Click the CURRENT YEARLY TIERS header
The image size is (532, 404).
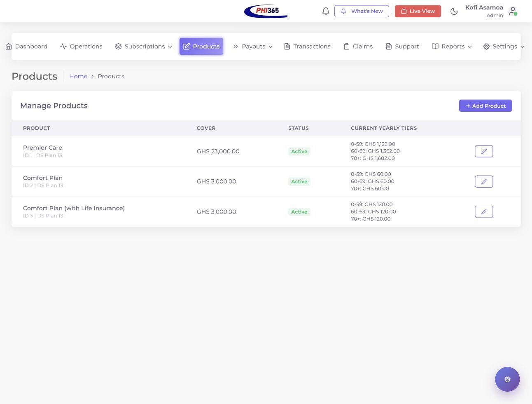(x=384, y=128)
